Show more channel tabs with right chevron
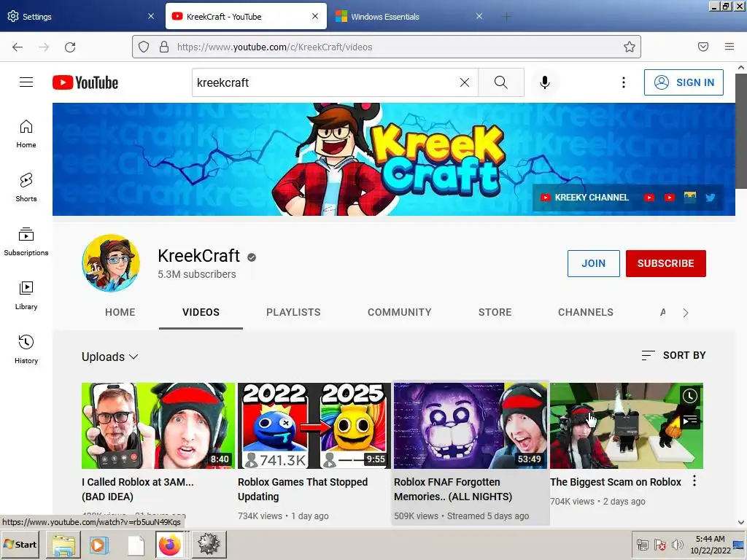747x560 pixels. tap(686, 313)
